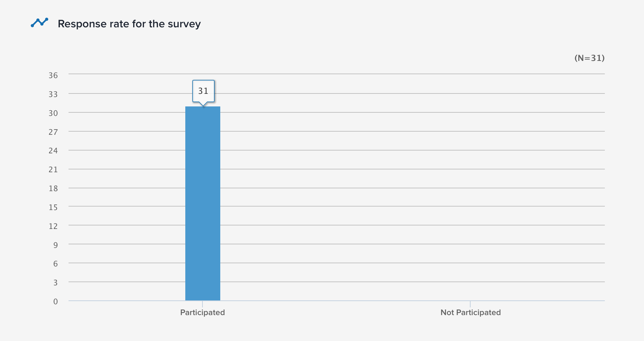
Task: Click the 'Participated' x-axis label
Action: [x=202, y=312]
